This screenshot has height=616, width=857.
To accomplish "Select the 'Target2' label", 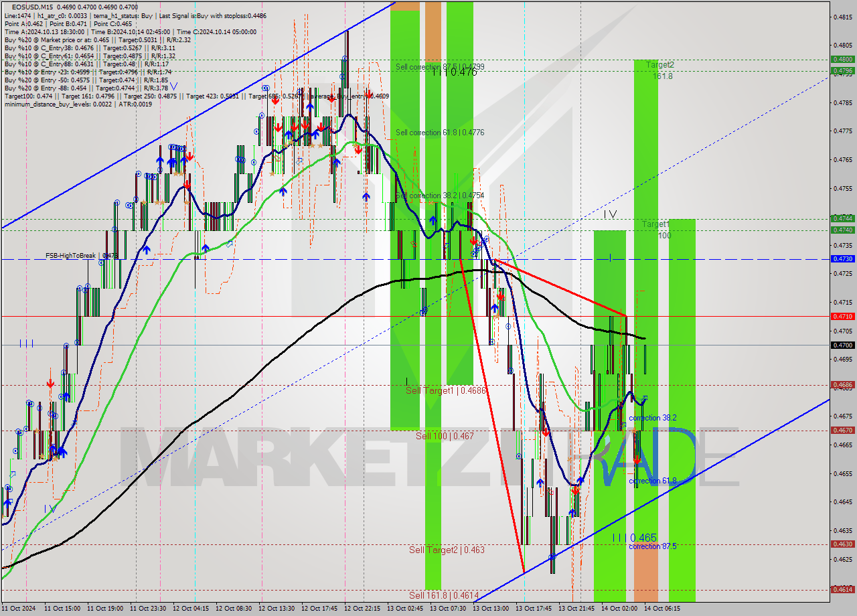I will pyautogui.click(x=660, y=65).
